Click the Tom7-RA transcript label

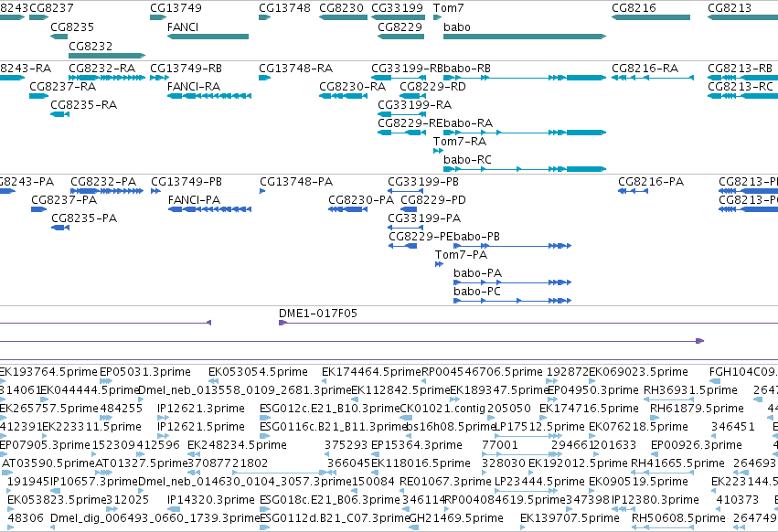[x=460, y=142]
